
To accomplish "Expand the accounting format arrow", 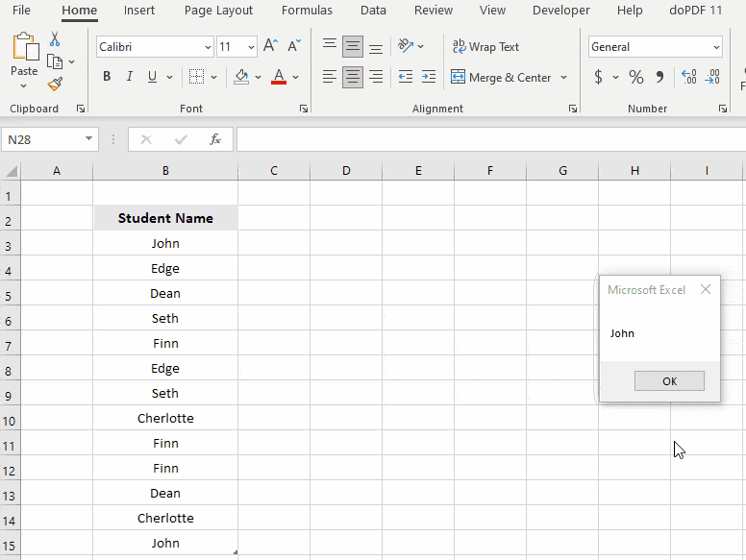I will [x=615, y=77].
